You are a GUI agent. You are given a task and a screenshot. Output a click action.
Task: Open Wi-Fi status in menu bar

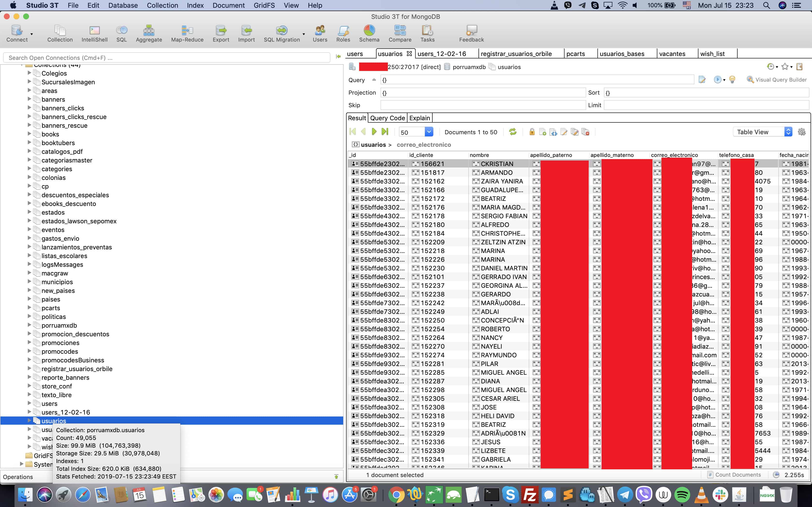[x=623, y=5]
